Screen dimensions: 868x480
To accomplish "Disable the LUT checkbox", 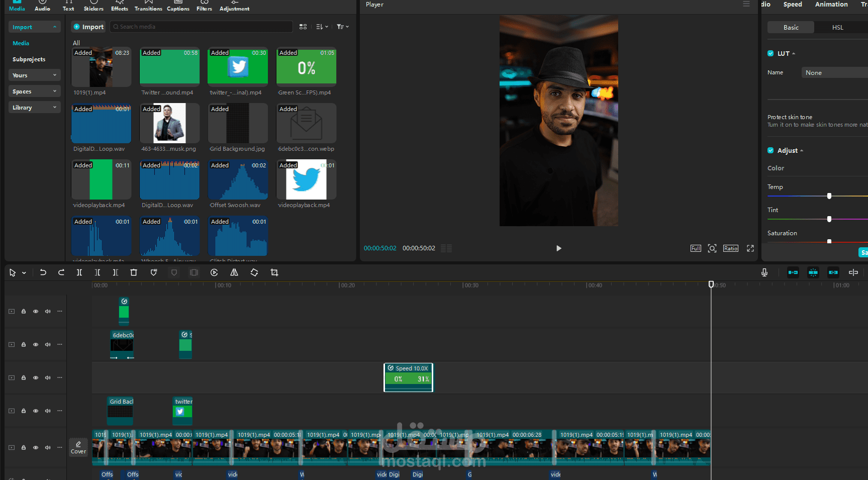I will (x=770, y=53).
